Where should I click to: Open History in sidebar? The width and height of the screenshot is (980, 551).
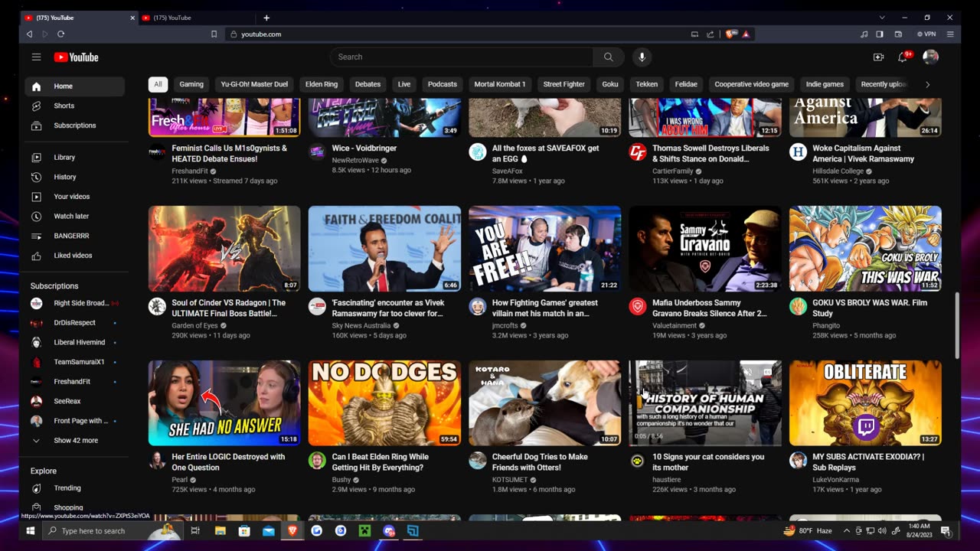[74, 177]
